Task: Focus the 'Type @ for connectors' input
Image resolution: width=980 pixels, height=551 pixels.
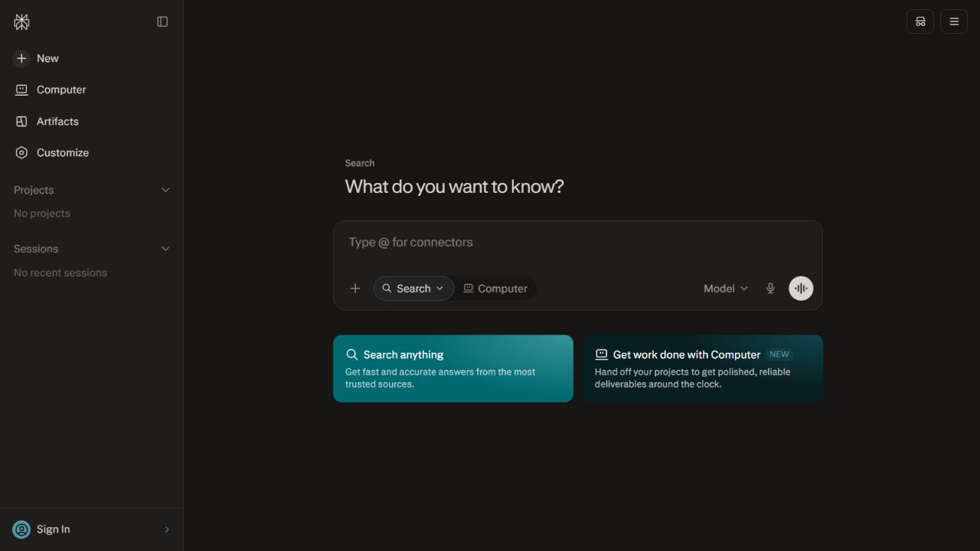Action: click(x=578, y=243)
